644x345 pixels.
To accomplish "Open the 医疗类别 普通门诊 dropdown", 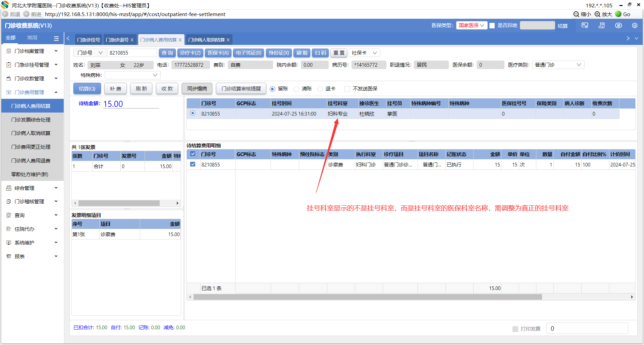I will coord(558,65).
